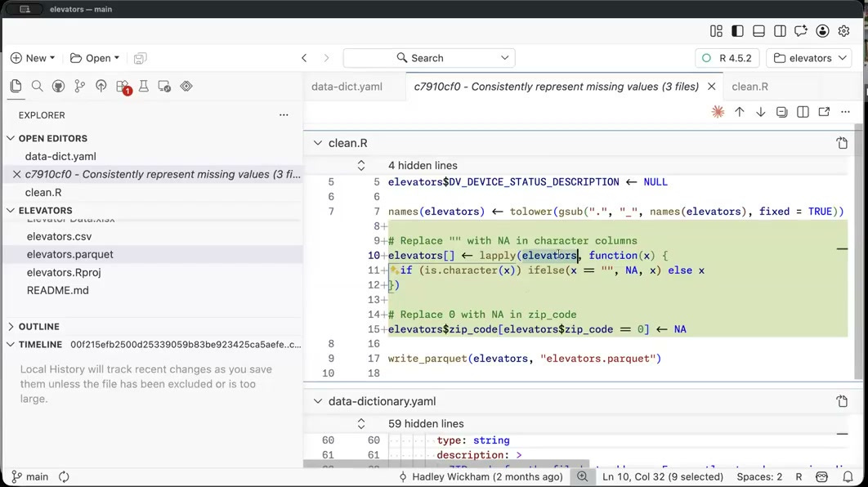Open editor more actions ellipsis

click(845, 112)
